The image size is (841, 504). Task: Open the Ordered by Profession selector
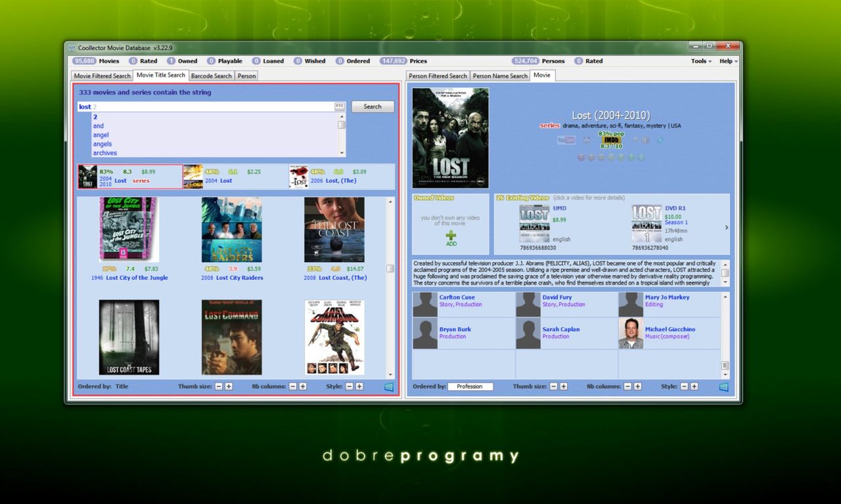pyautogui.click(x=470, y=386)
